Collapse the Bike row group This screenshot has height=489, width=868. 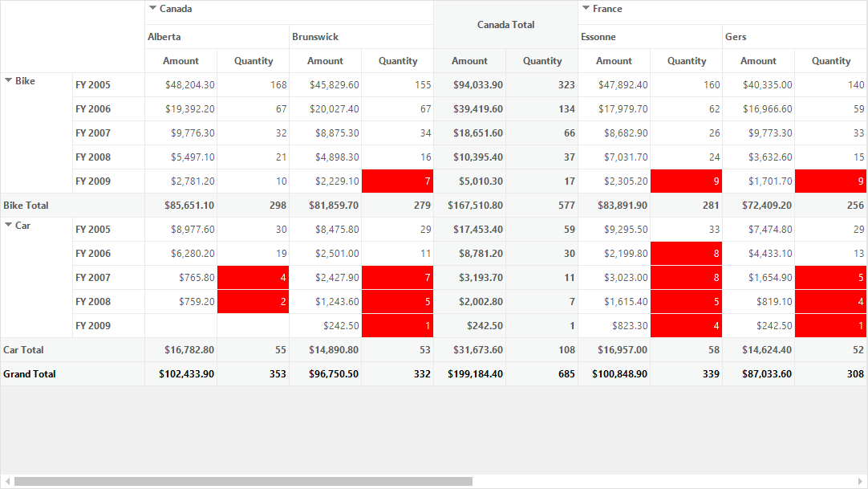click(8, 80)
